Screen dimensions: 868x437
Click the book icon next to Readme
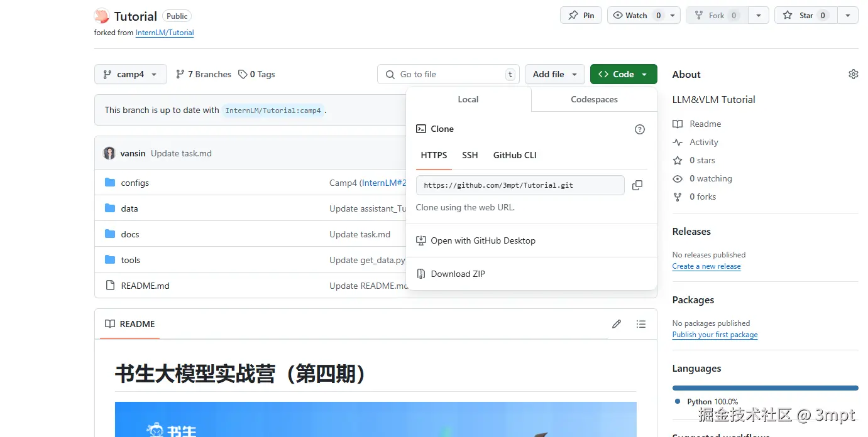point(678,124)
